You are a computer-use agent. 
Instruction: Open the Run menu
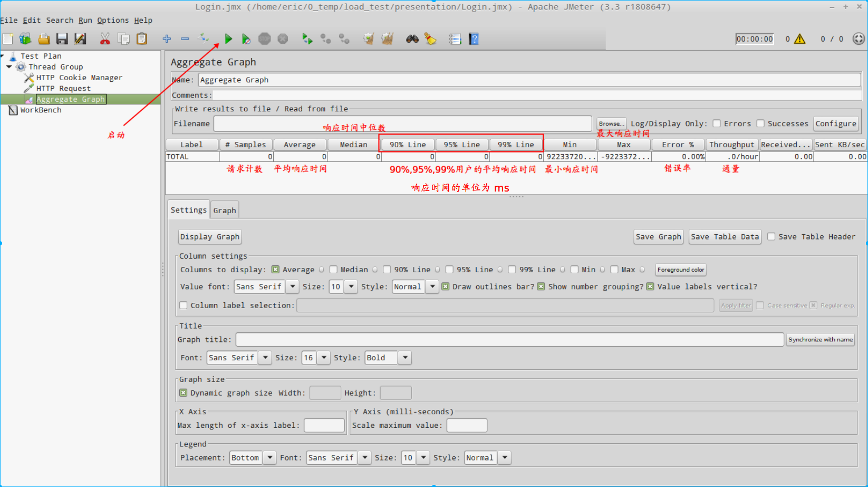[x=85, y=20]
